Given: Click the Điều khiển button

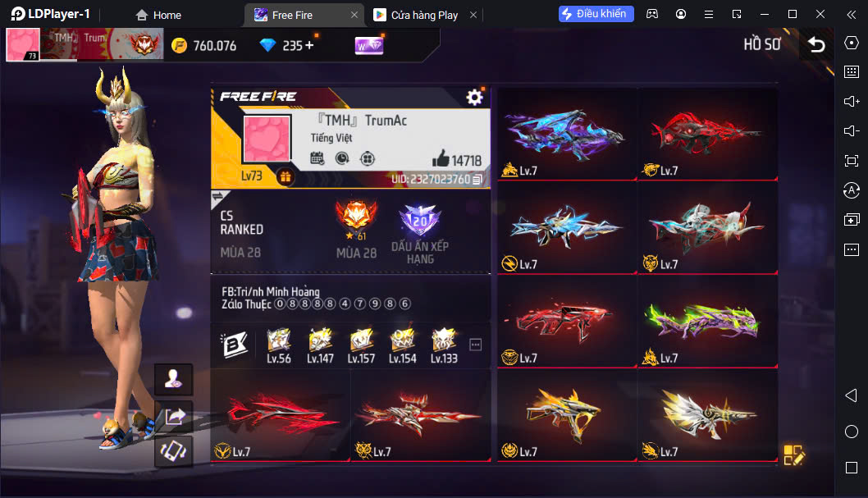Looking at the screenshot, I should tap(596, 14).
